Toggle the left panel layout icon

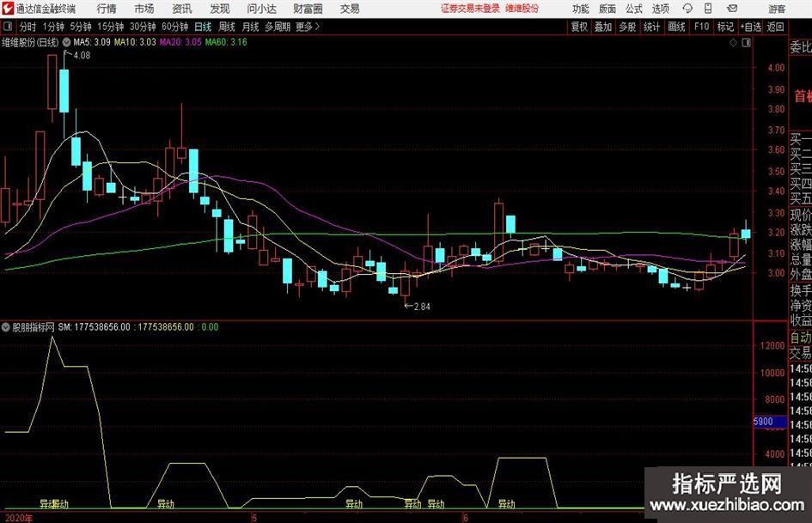[x=8, y=27]
